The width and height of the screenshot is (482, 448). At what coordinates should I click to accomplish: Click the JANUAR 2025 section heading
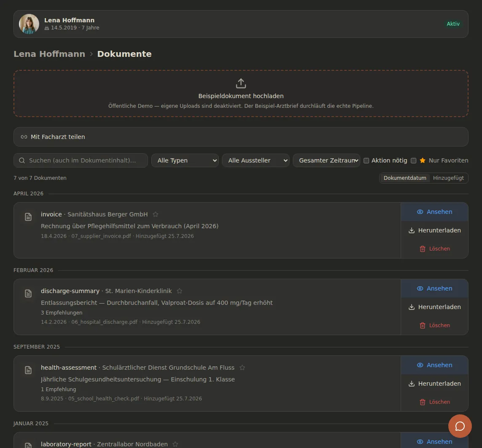(x=31, y=424)
